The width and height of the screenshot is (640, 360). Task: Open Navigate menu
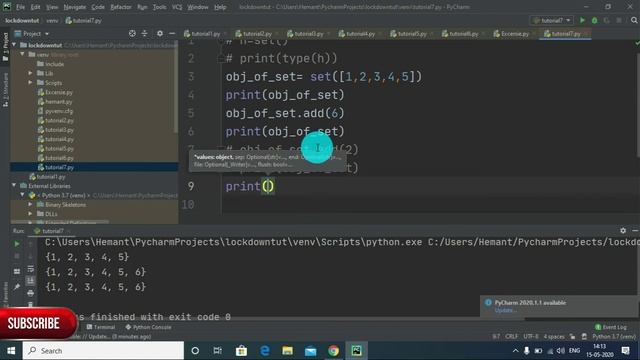tap(75, 7)
